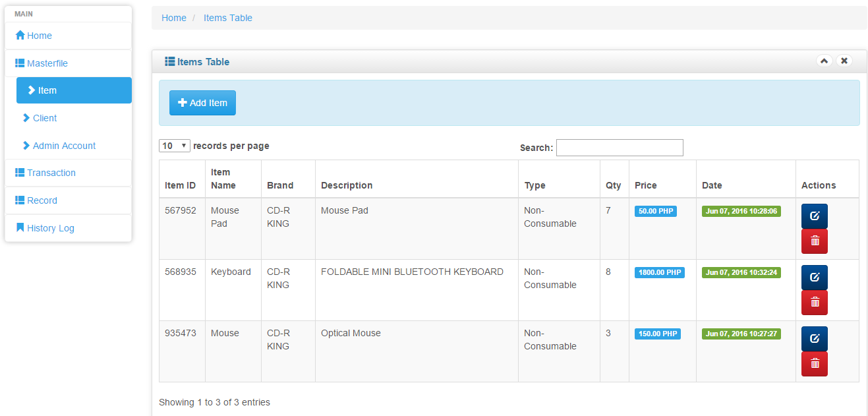
Task: Click trash icon for Keyboard row
Action: point(814,303)
